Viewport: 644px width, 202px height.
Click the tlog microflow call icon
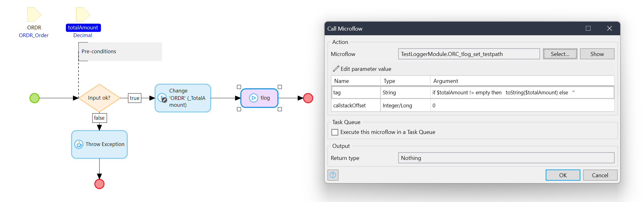[x=254, y=98]
